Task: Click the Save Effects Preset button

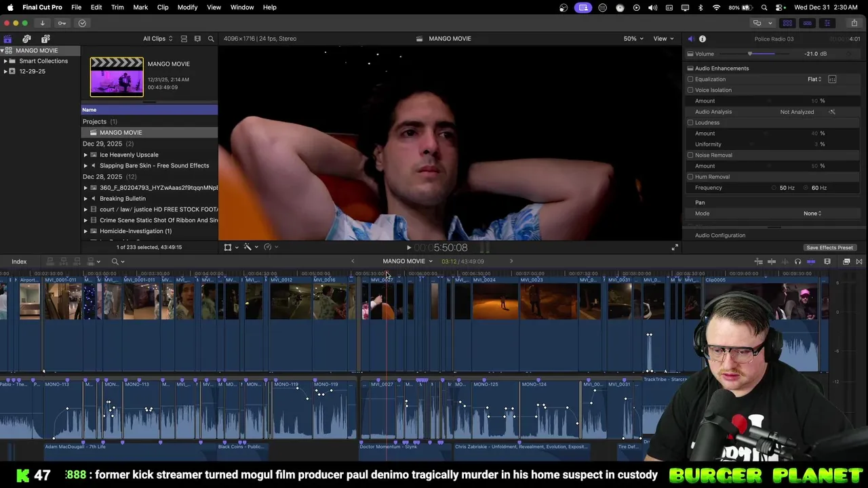Action: (829, 247)
